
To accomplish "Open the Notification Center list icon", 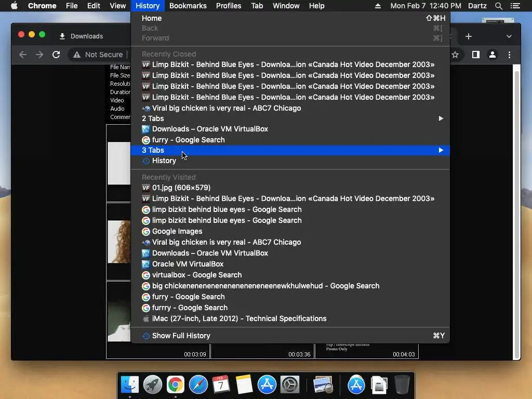I will 515,6.
